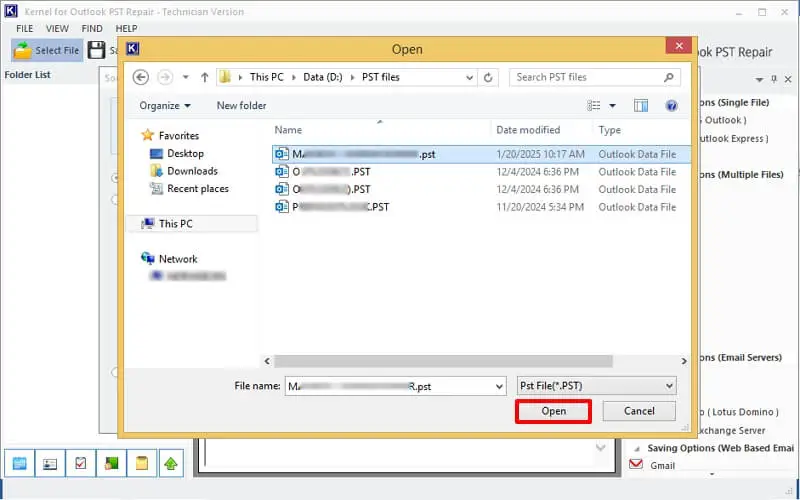Open the blue calendar view icon
The image size is (800, 500).
tap(19, 463)
